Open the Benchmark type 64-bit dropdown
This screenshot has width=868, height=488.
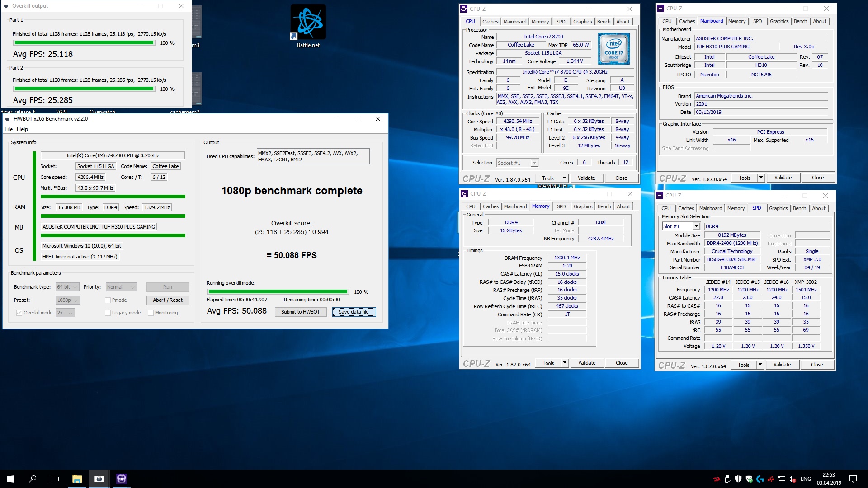pos(68,287)
